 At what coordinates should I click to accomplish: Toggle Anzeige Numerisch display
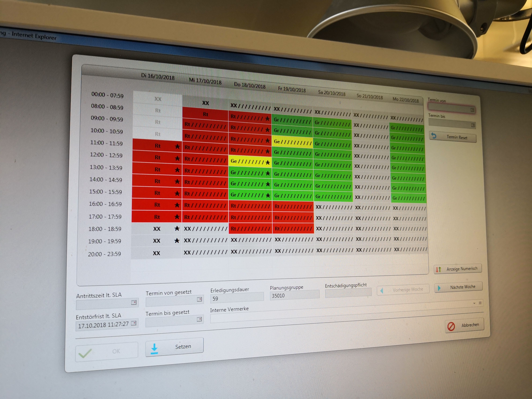[x=458, y=269]
